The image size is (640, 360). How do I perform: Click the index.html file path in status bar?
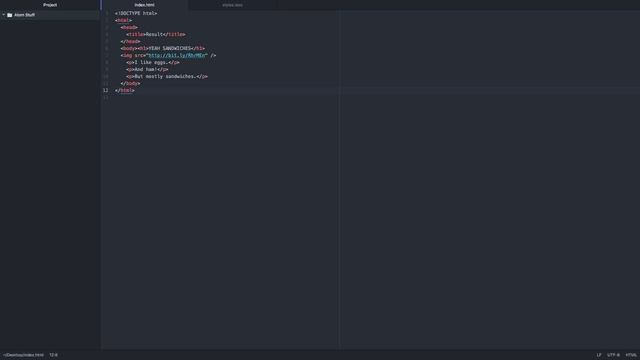tap(24, 355)
